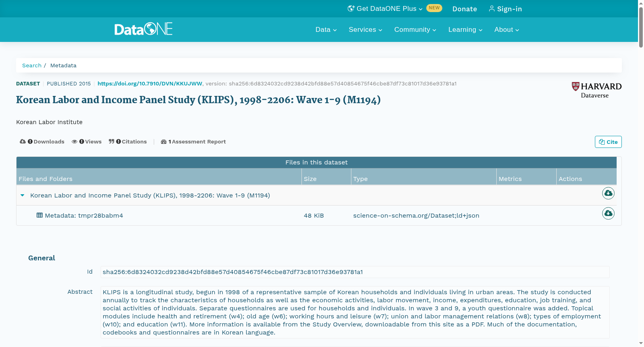Viewport: 644px width, 347px height.
Task: Click the KLIPS folder row name
Action: tap(150, 195)
